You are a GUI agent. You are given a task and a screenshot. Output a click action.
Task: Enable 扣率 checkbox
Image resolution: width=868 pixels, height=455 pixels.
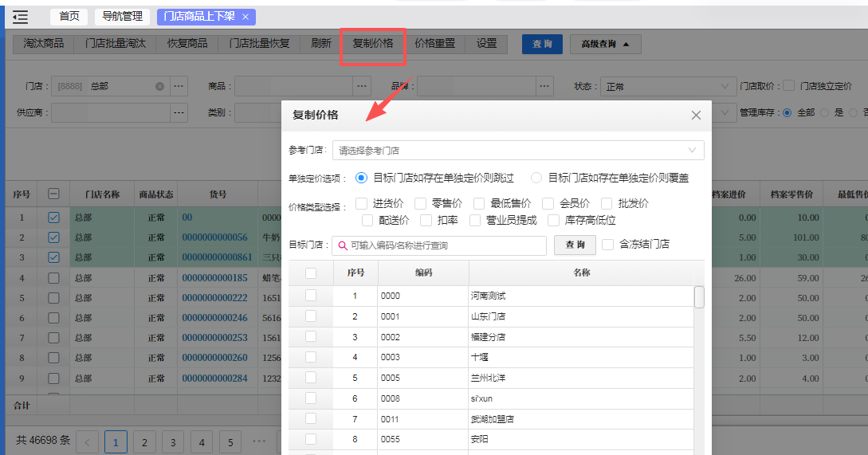[426, 220]
